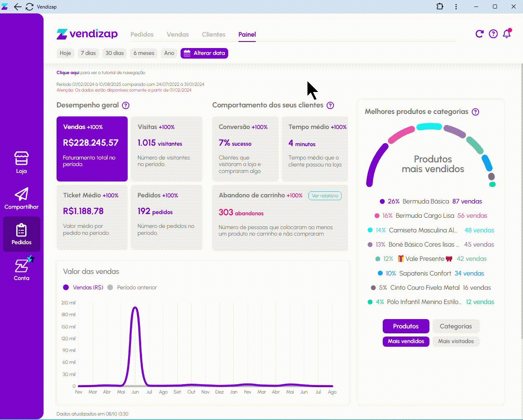523x420 pixels.
Task: Click the Clique aqui tutorial link
Action: (x=68, y=73)
